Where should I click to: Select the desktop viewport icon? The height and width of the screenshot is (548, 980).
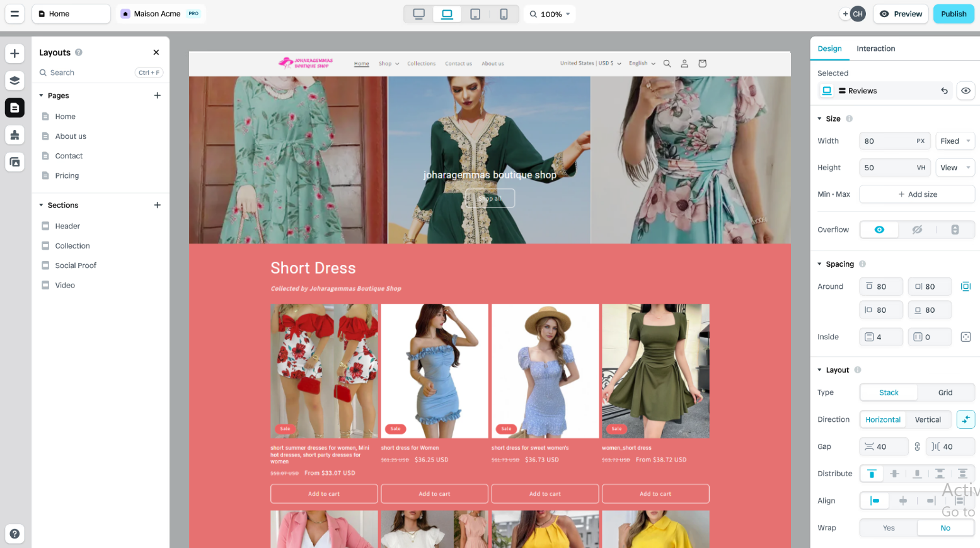(x=418, y=14)
